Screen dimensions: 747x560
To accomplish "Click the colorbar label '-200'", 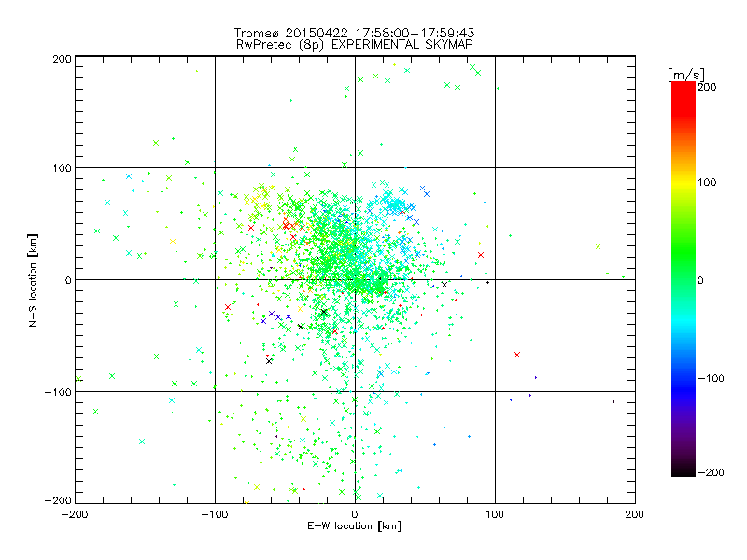I will tap(711, 472).
